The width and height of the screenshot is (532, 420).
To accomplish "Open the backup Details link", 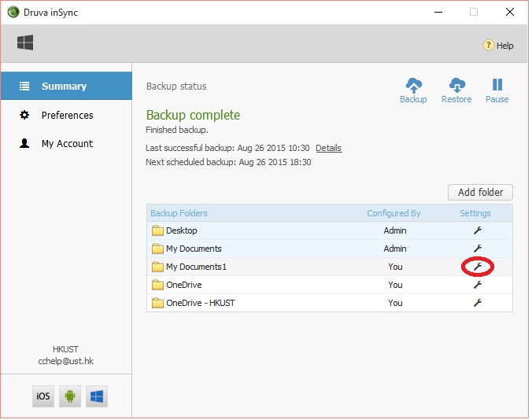I will [x=328, y=148].
